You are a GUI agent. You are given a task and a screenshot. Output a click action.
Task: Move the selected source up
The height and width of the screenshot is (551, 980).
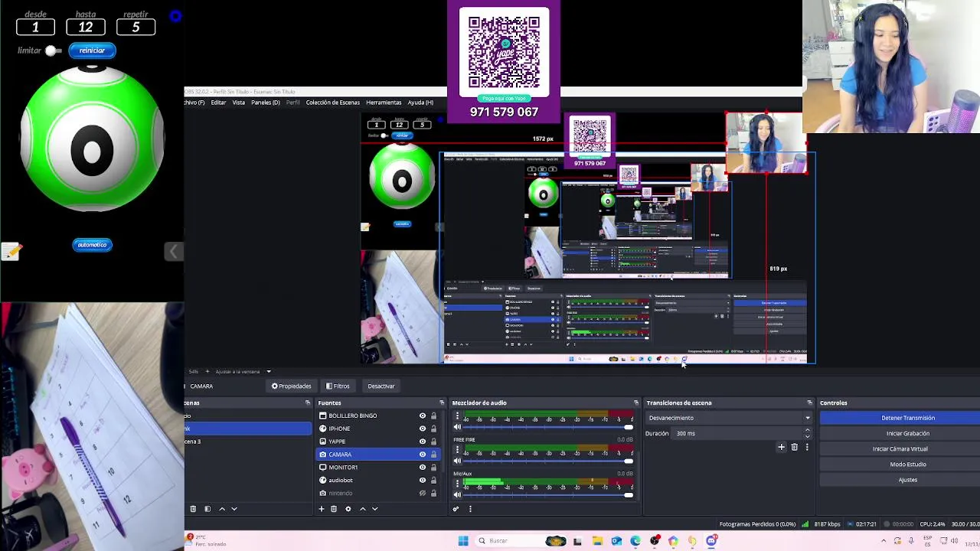362,509
